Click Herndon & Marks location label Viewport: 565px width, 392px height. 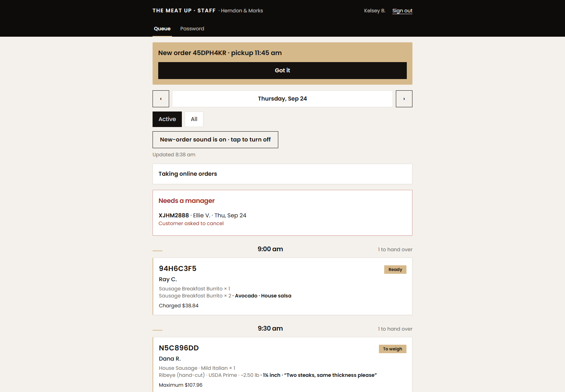[x=242, y=11]
